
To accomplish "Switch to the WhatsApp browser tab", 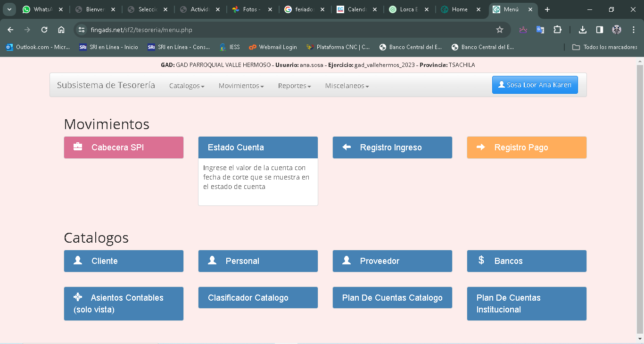I will point(42,9).
